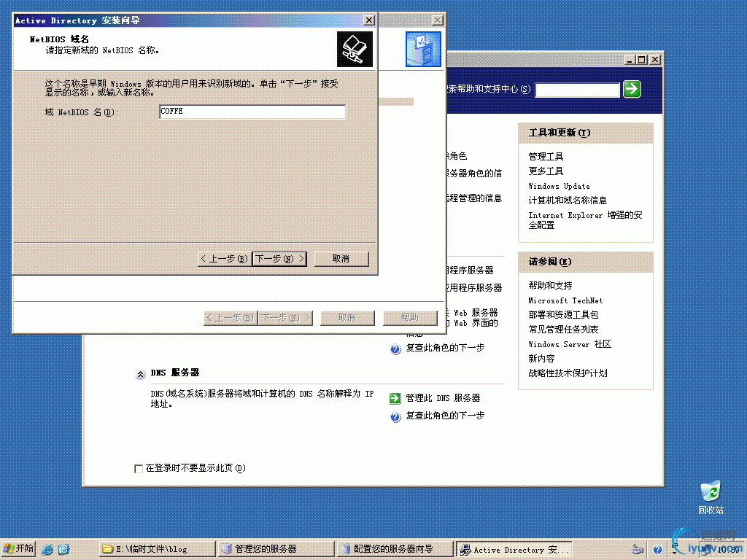Click disabled 帮助 button in server wizard
Image resolution: width=747 pixels, height=560 pixels.
410,318
